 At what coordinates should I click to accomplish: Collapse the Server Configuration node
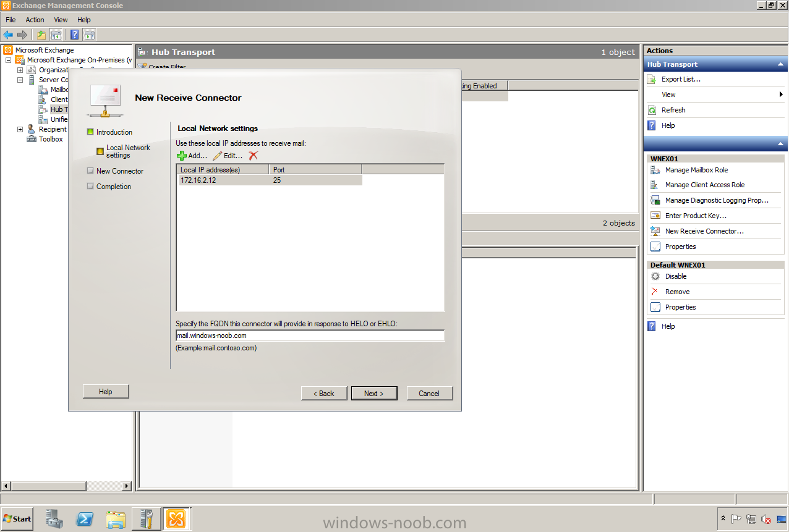(20, 80)
